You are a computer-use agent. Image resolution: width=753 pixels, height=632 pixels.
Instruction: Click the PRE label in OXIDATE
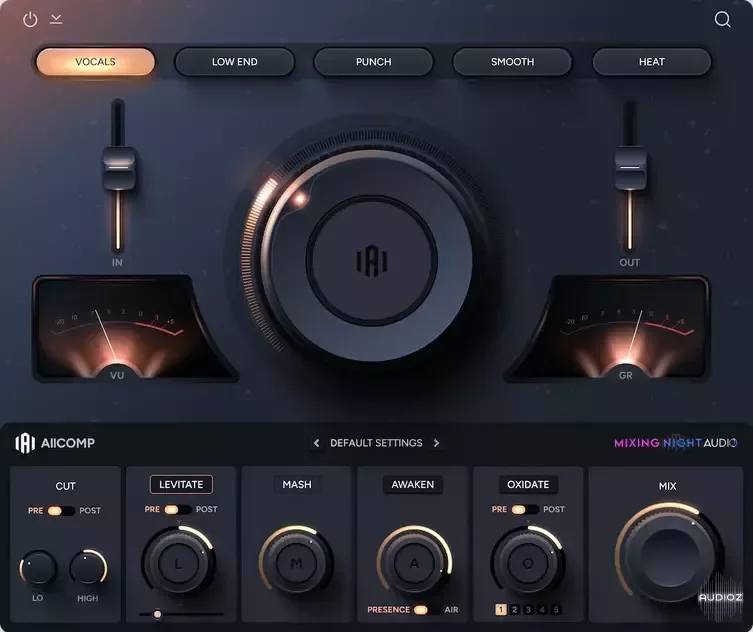click(x=499, y=509)
